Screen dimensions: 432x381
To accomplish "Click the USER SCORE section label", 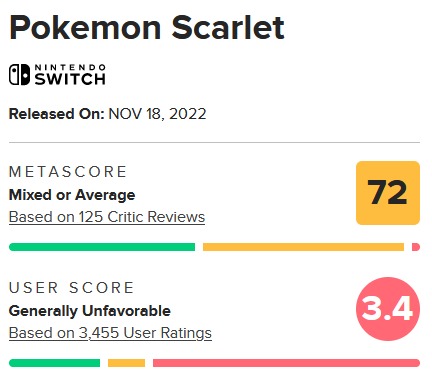I will pos(71,288).
